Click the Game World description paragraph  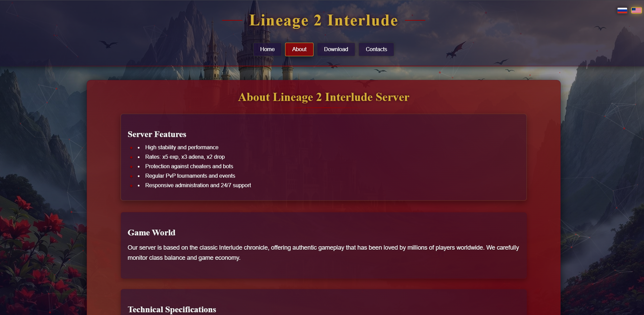pos(323,253)
